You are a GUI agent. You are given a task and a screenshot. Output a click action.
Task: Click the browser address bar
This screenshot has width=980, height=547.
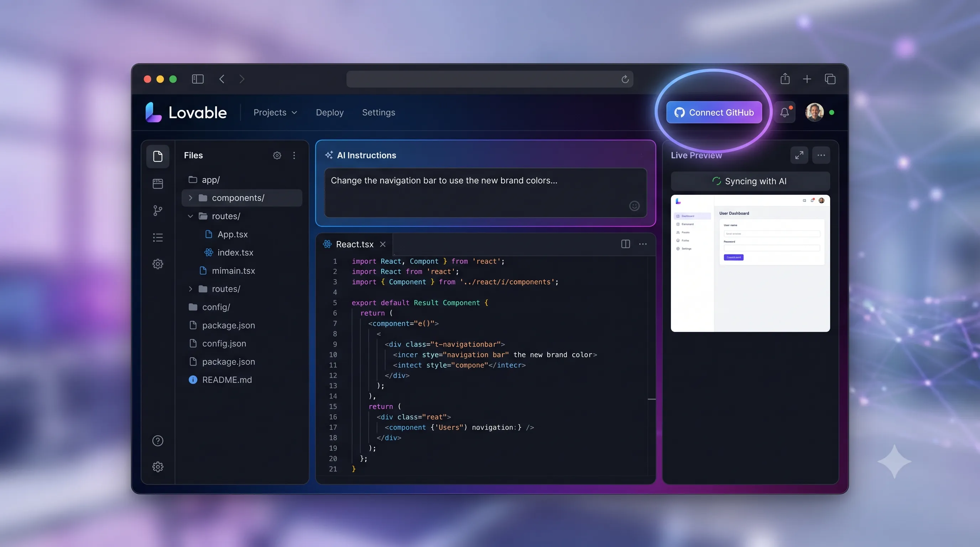(x=490, y=79)
